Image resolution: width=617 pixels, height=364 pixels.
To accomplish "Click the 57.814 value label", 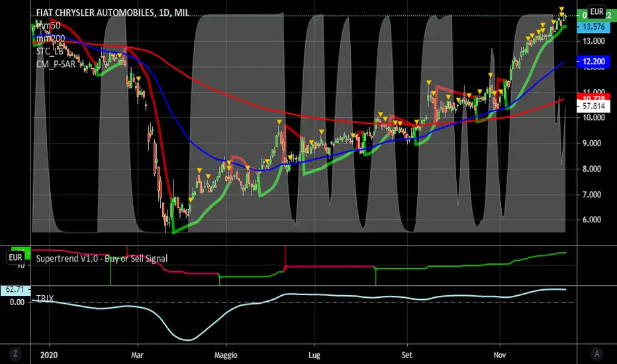I will coord(593,107).
